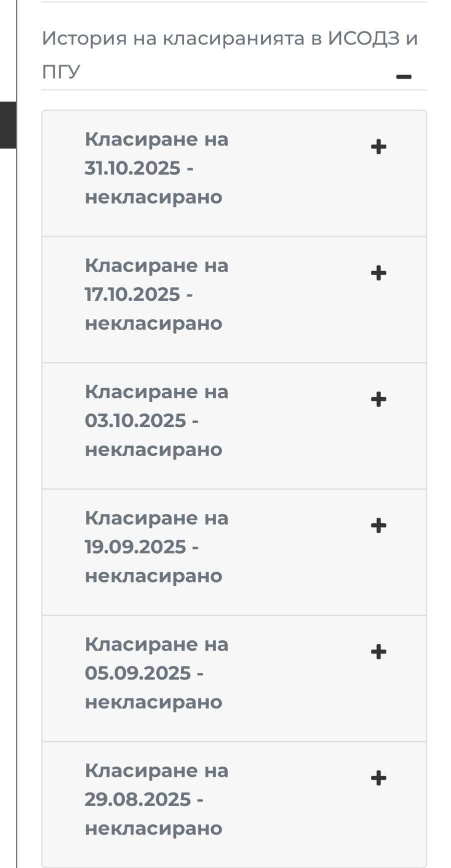This screenshot has width=451, height=868.
Task: Expand the 17.10.2025 ranking plus icon
Action: (378, 273)
